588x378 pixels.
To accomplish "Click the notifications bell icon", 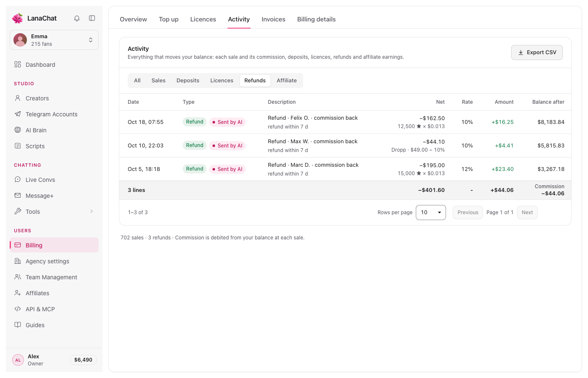I will click(77, 18).
